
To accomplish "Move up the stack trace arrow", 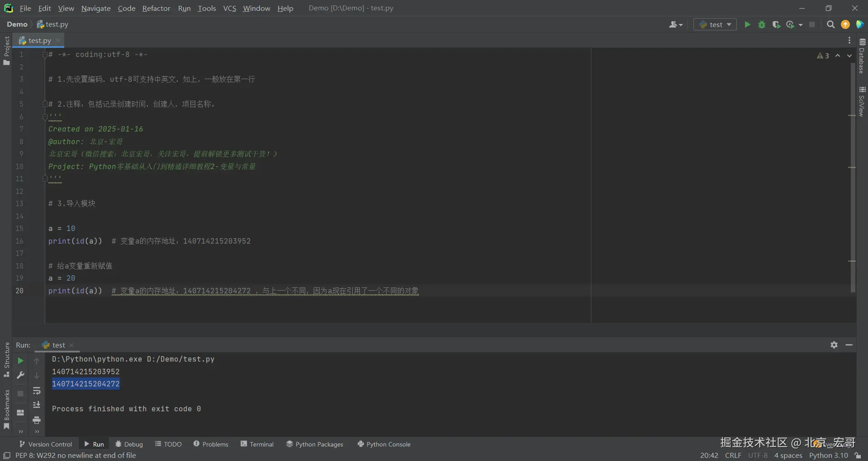I will point(37,361).
